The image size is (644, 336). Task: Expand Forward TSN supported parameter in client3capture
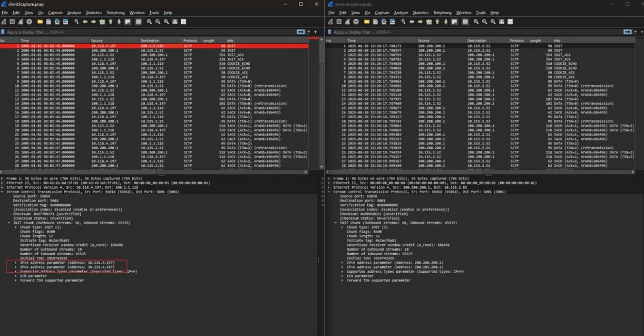pos(16,280)
